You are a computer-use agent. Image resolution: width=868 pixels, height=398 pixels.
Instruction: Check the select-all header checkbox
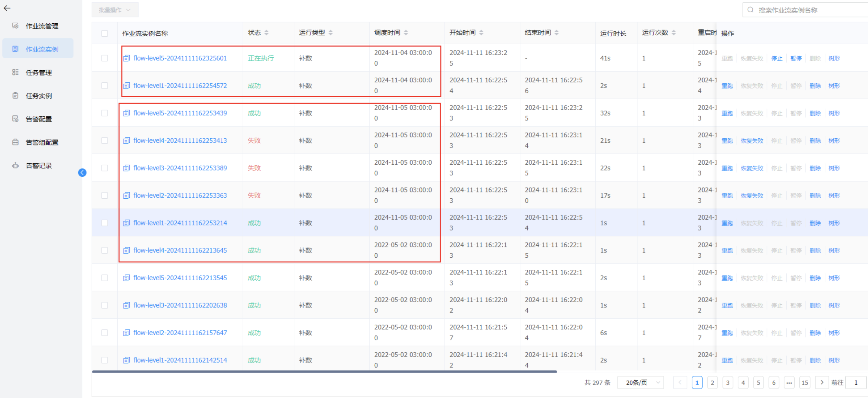click(x=105, y=33)
